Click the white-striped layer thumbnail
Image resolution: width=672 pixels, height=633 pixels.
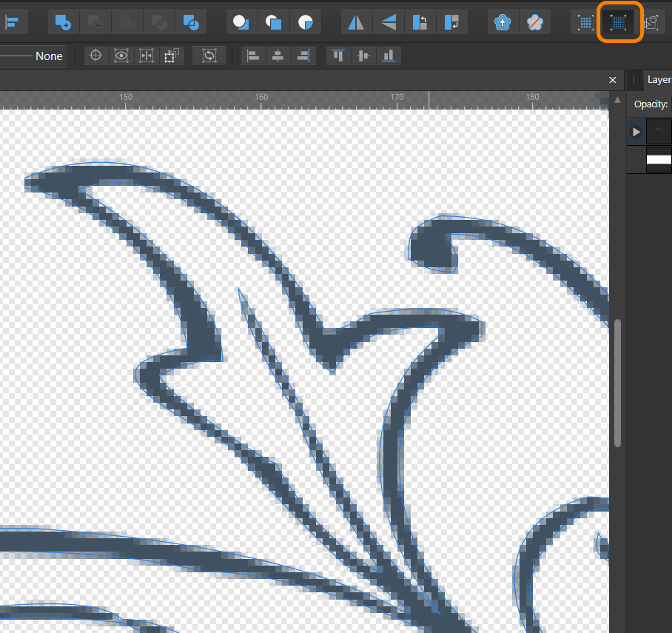pos(658,159)
